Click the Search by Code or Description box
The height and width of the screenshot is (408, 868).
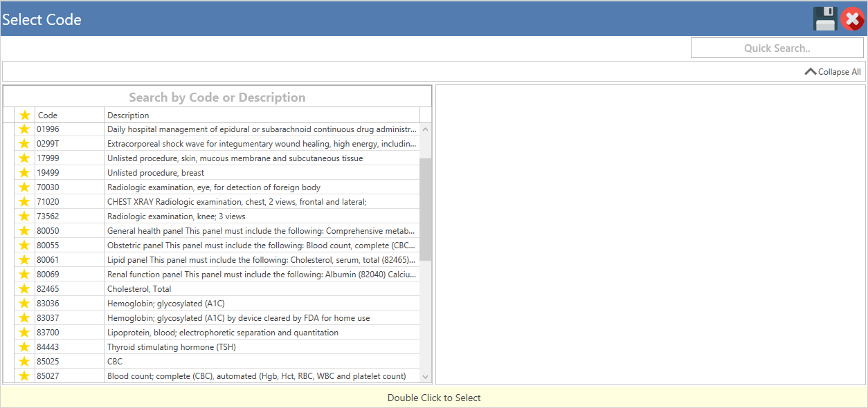[x=217, y=97]
